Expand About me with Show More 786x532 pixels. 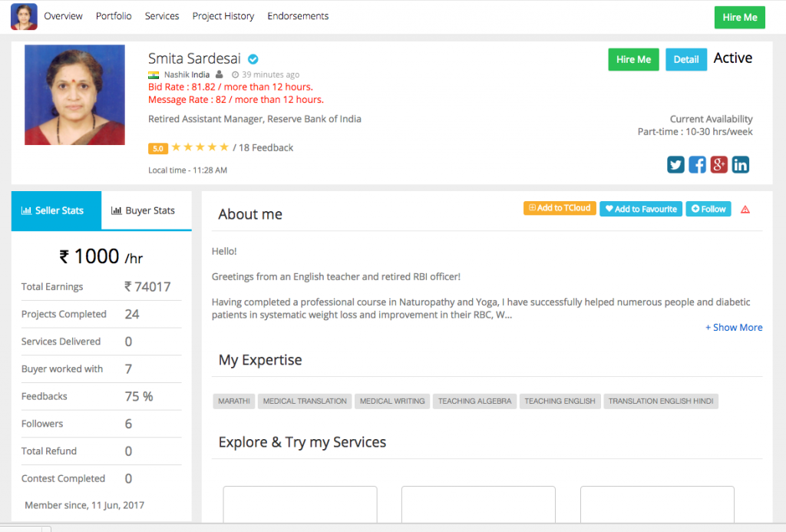(734, 327)
